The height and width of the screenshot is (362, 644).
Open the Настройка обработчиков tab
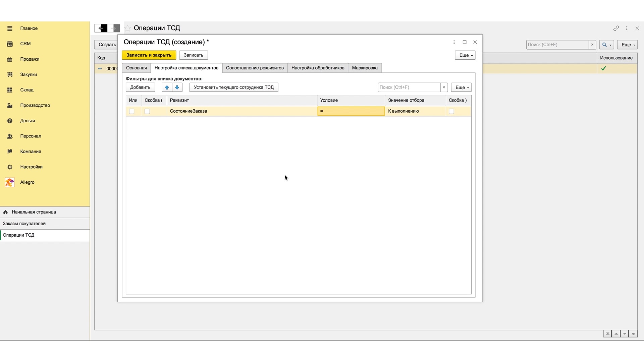[x=318, y=68]
